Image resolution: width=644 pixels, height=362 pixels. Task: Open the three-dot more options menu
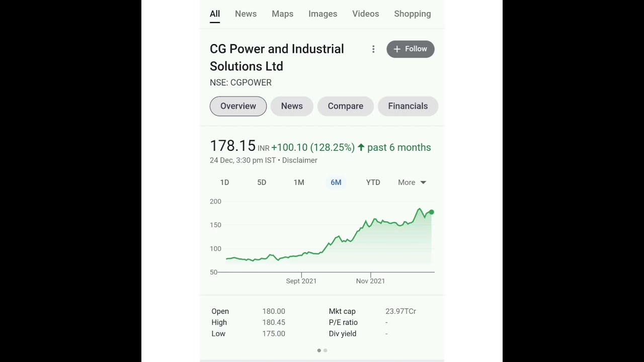click(x=373, y=49)
